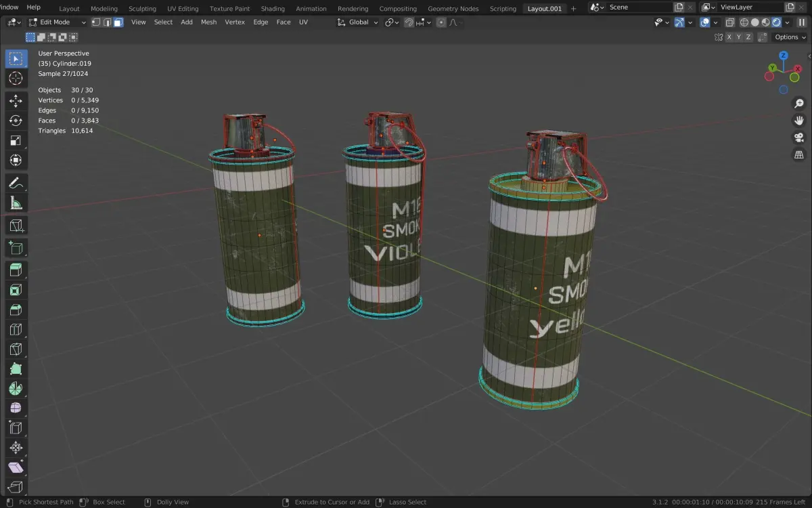Switch perspective/orthographic with grid gizmo
This screenshot has height=508, width=812.
(799, 155)
